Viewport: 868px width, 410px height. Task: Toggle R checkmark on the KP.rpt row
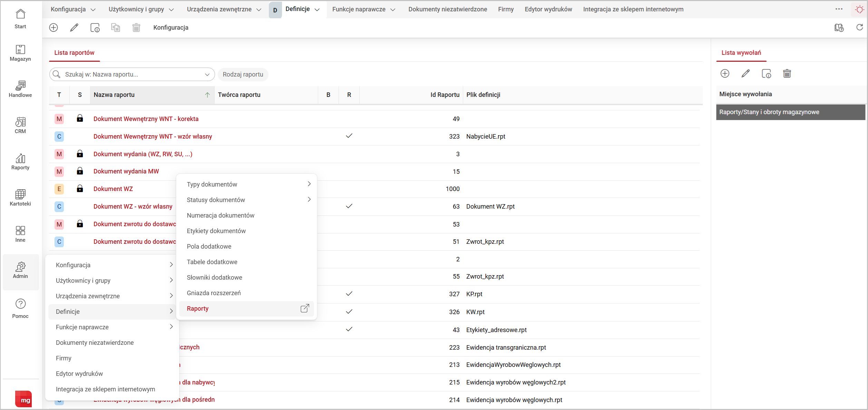click(349, 294)
